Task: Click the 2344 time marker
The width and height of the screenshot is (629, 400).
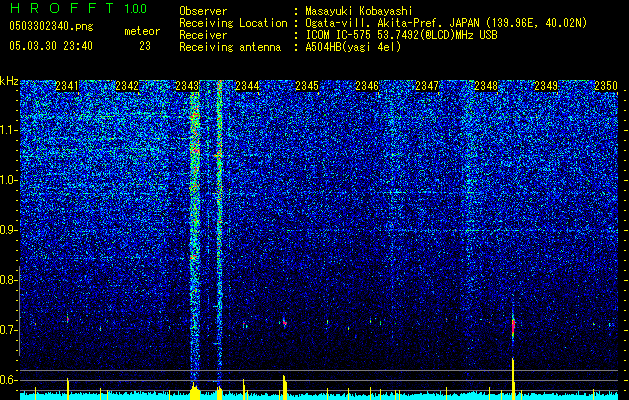Action: [x=247, y=86]
